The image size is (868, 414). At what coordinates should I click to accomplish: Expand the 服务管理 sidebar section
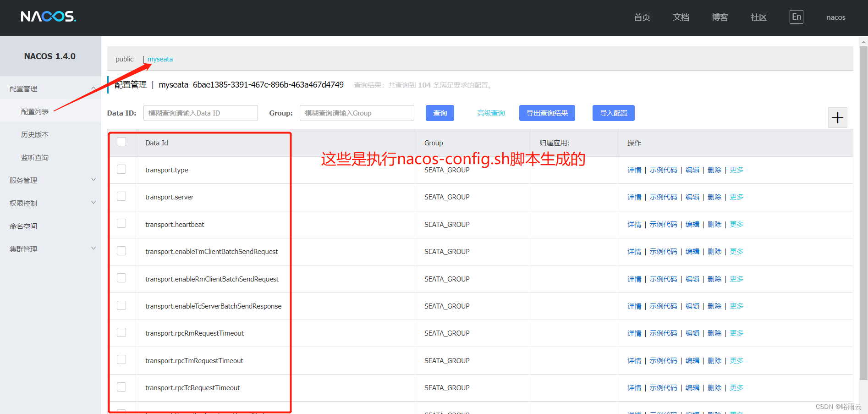(50, 180)
